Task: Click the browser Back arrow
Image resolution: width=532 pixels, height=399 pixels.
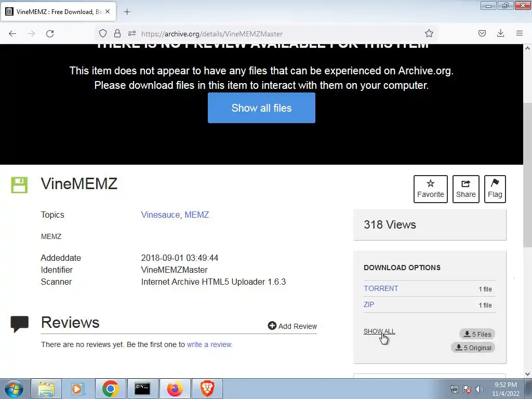Action: click(12, 34)
